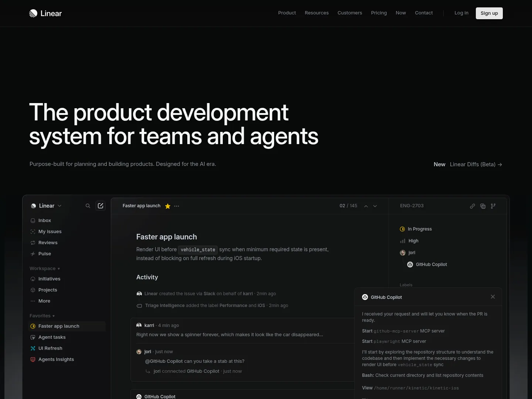Close the GitHub Copilot popup panel
Image resolution: width=532 pixels, height=399 pixels.
click(493, 297)
